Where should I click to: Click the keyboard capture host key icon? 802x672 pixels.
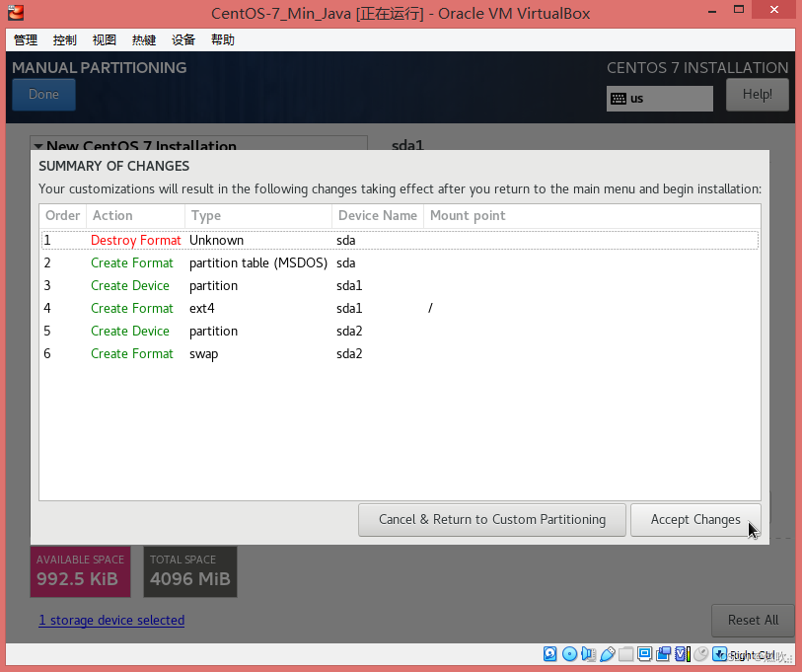coord(720,653)
